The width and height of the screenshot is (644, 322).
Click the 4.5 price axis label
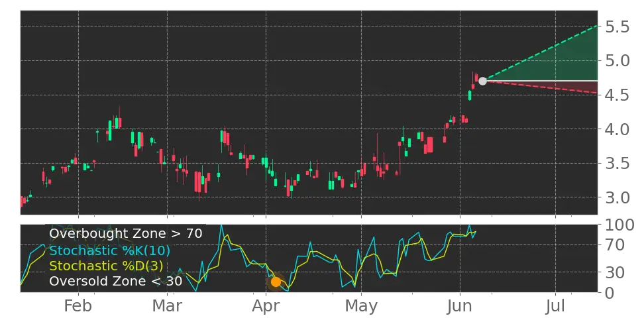coord(617,95)
